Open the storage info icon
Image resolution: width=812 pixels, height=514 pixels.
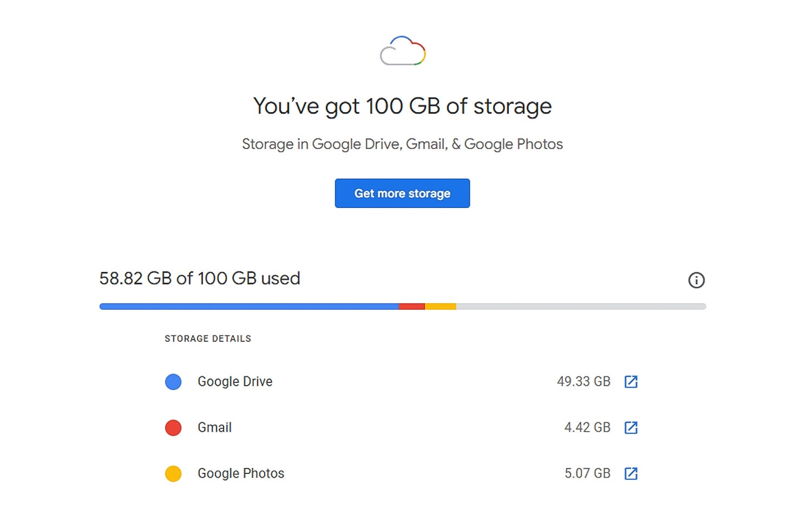tap(697, 280)
